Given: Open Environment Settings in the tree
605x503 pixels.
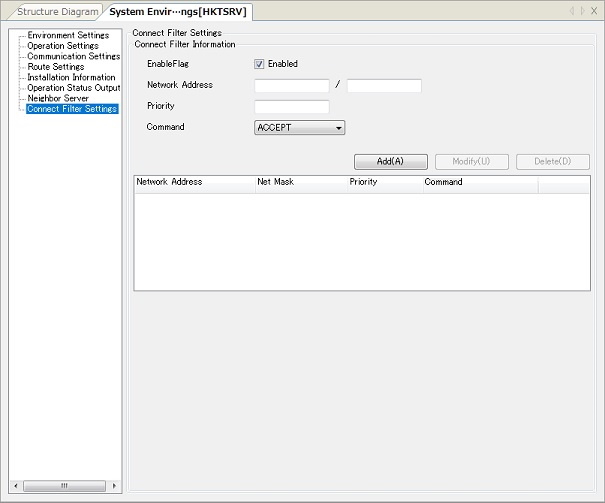Looking at the screenshot, I should [68, 35].
